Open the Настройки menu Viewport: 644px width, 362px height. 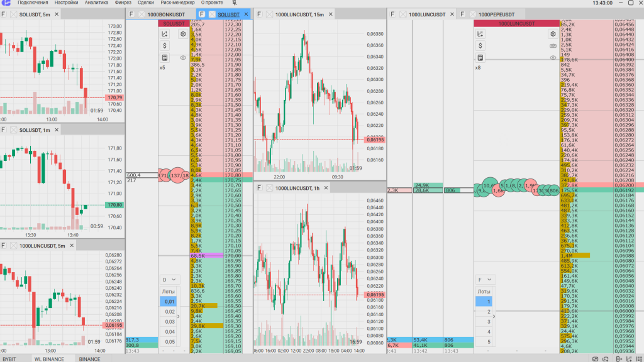(x=66, y=3)
